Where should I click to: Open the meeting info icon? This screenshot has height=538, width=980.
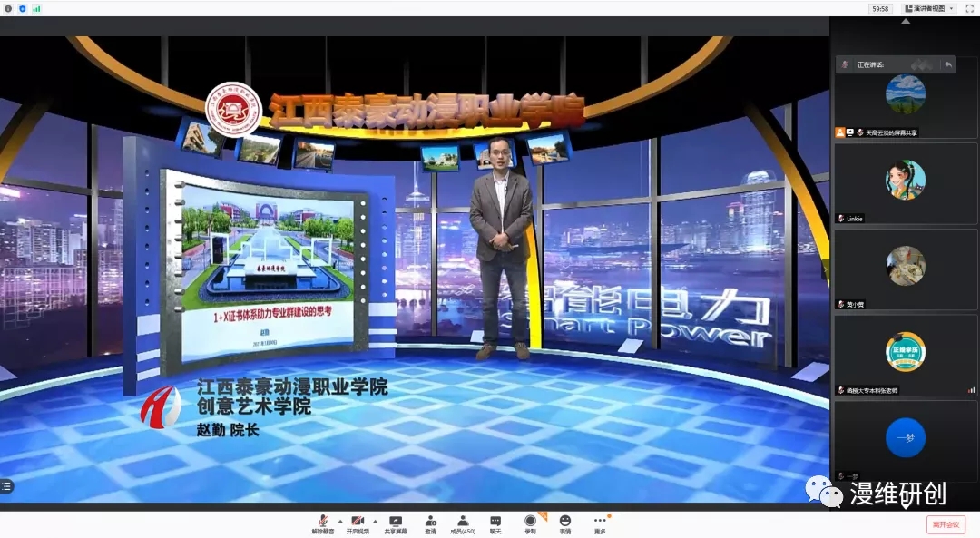pyautogui.click(x=8, y=9)
